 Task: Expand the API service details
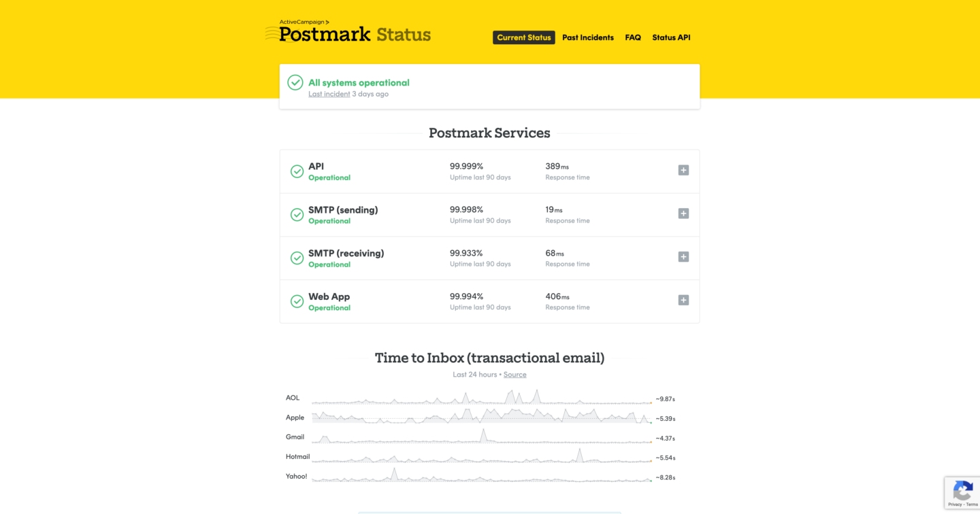(x=683, y=170)
